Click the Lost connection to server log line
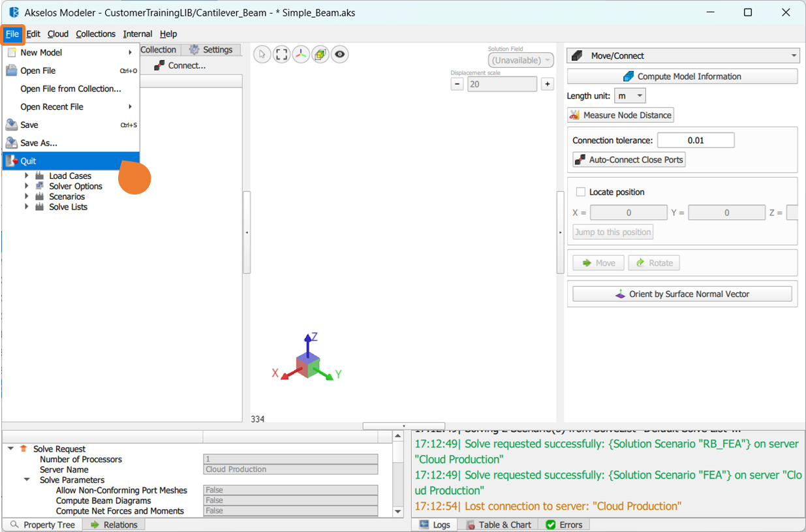 point(548,506)
